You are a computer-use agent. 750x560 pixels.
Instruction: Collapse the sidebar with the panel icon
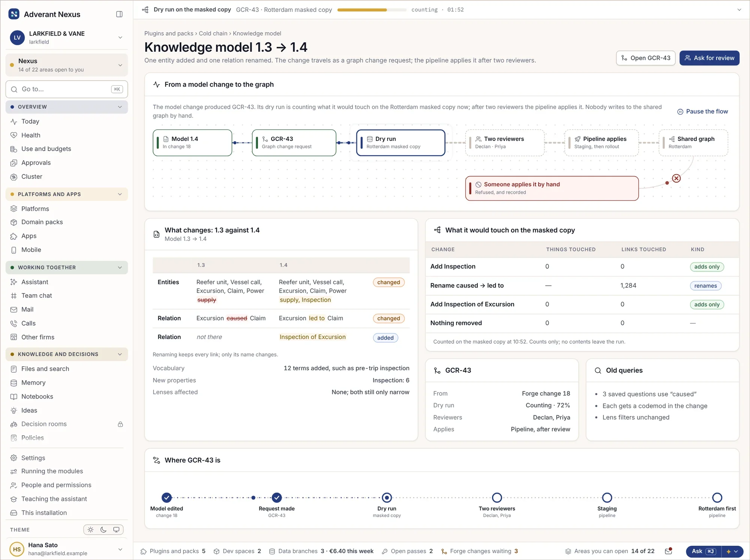[x=119, y=14]
